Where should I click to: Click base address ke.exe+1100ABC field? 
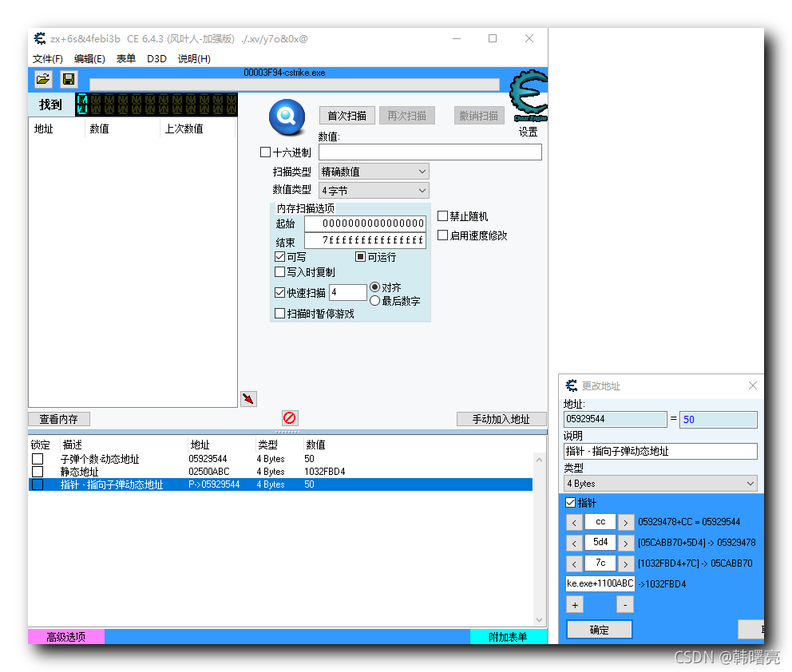pyautogui.click(x=600, y=583)
